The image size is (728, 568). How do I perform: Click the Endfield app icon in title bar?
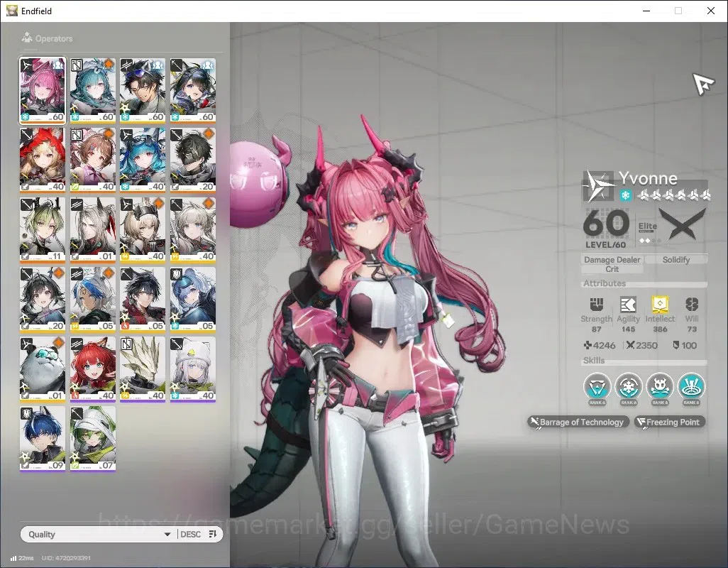click(11, 11)
